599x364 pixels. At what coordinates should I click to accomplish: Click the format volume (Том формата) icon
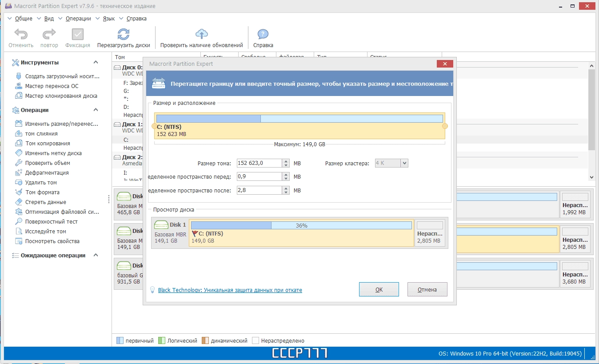[18, 192]
